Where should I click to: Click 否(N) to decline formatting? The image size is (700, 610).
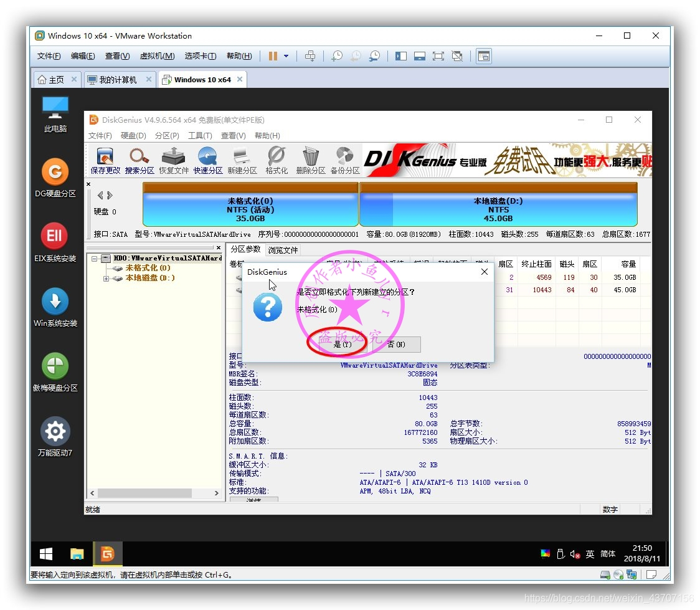click(396, 345)
